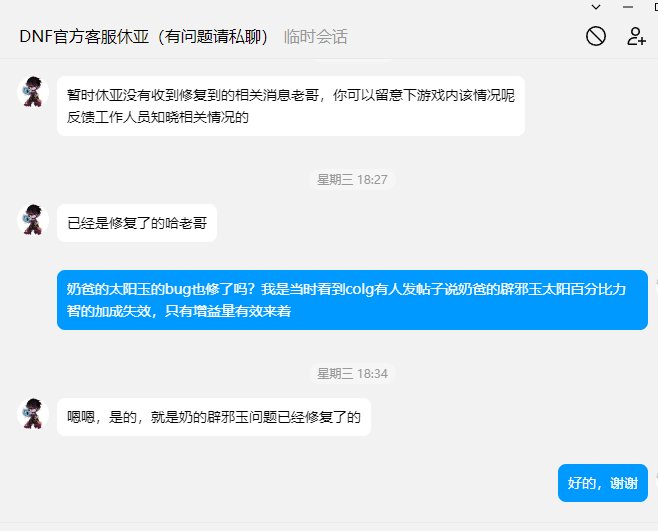The height and width of the screenshot is (531, 658).
Task: Click own avatar next to '好的，谢谢' bubble
Action: (656, 480)
